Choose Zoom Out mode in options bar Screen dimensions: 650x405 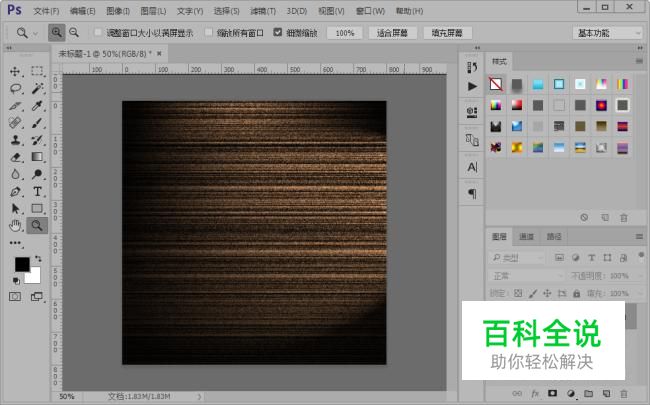[74, 32]
